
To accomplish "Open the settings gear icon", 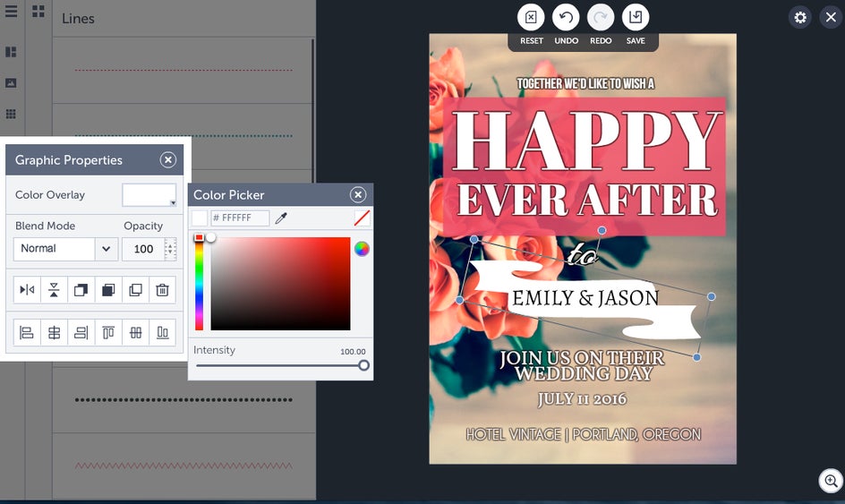I will [800, 17].
